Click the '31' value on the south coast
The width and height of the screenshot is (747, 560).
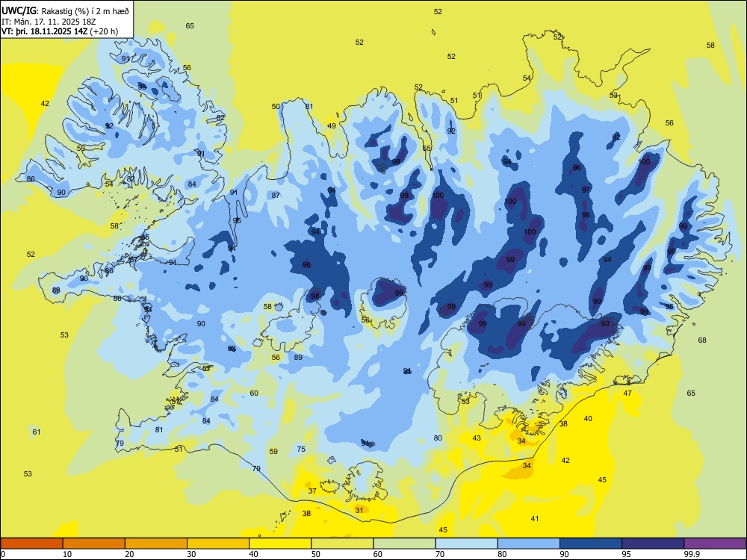359,510
